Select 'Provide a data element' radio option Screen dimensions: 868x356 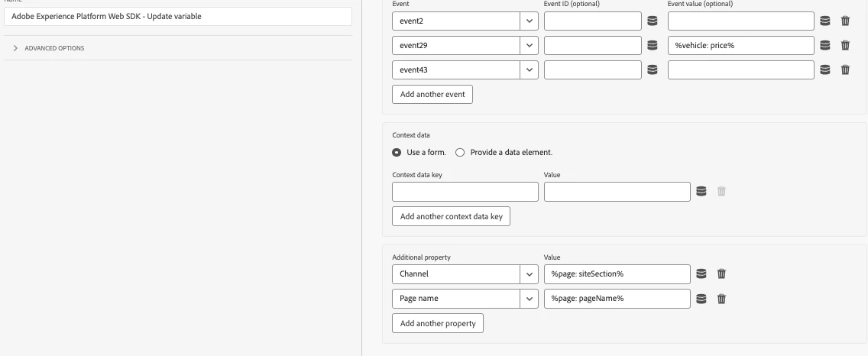point(460,152)
